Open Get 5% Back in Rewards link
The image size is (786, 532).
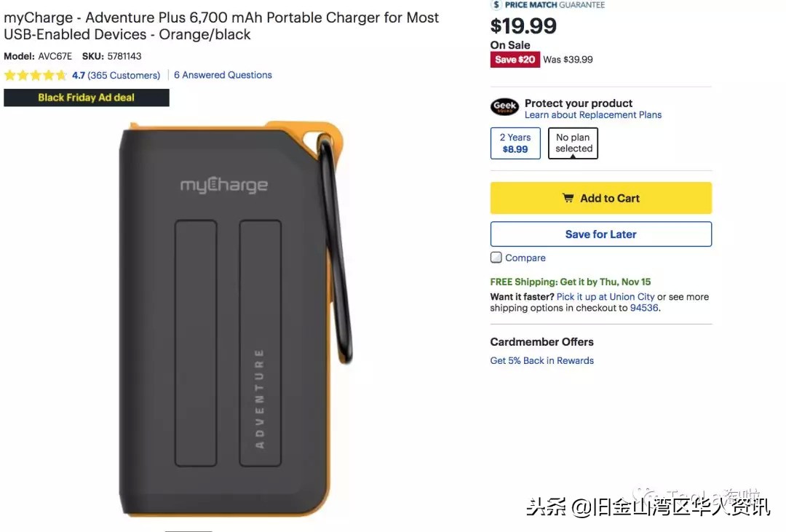[542, 360]
